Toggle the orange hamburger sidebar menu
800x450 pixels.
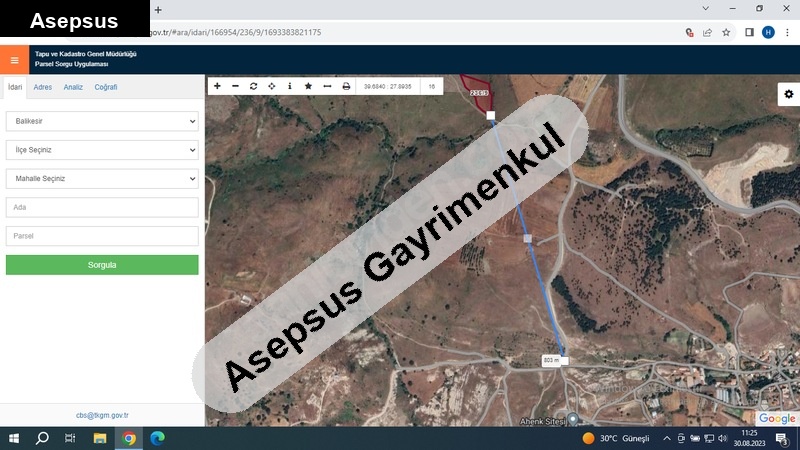(14, 59)
